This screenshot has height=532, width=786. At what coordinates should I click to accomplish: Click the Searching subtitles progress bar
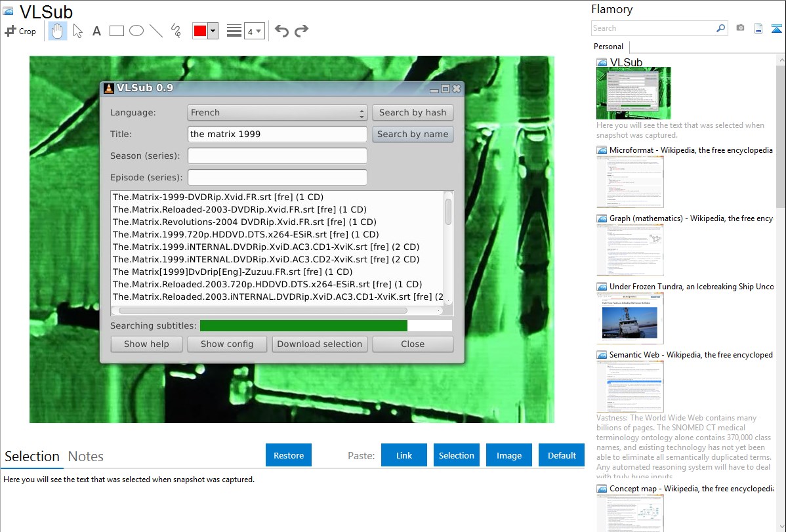326,326
